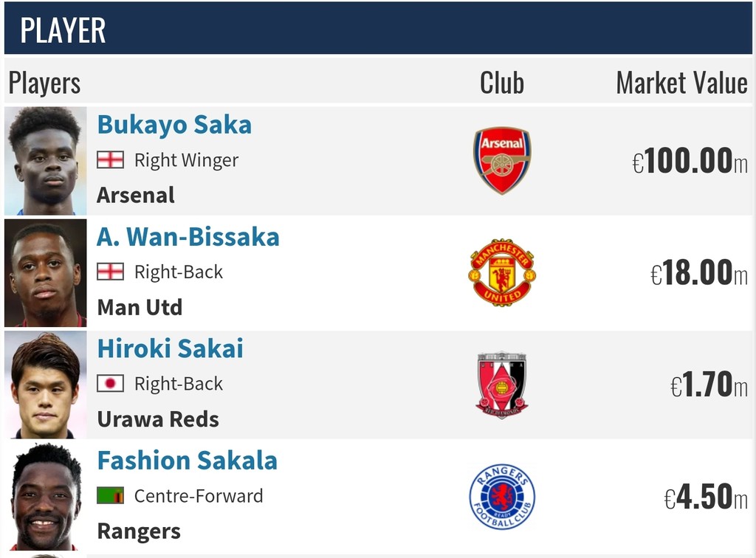Open Hiroki Sakai's player profile
The width and height of the screenshot is (756, 558).
coord(170,349)
